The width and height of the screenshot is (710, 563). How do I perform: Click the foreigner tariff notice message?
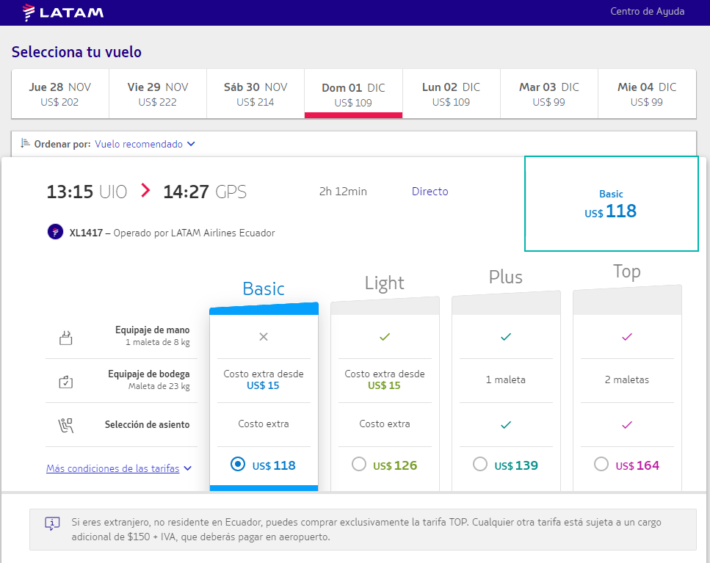pos(366,529)
